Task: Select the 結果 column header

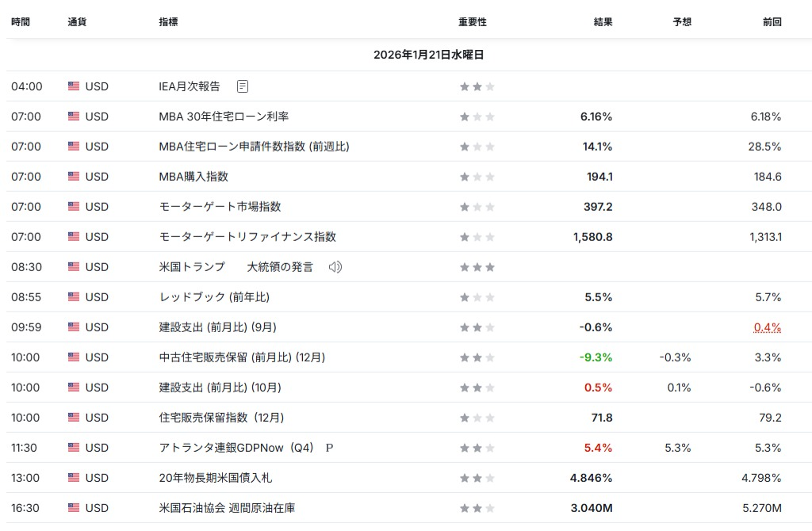Action: (x=603, y=22)
